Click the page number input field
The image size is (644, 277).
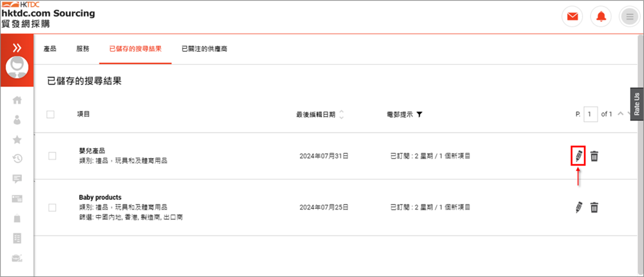(x=590, y=114)
